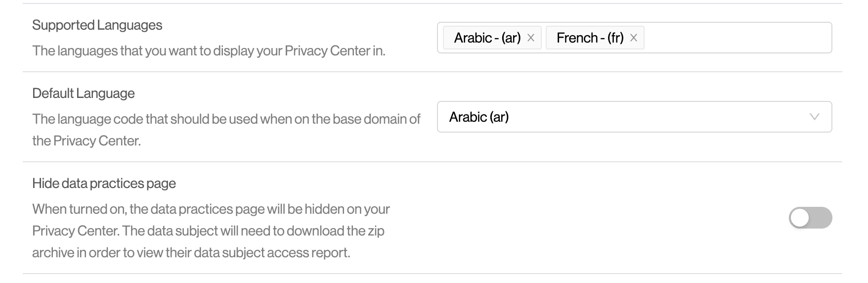Click the Supported Languages heading
Viewport: 868px width, 283px height.
point(97,25)
